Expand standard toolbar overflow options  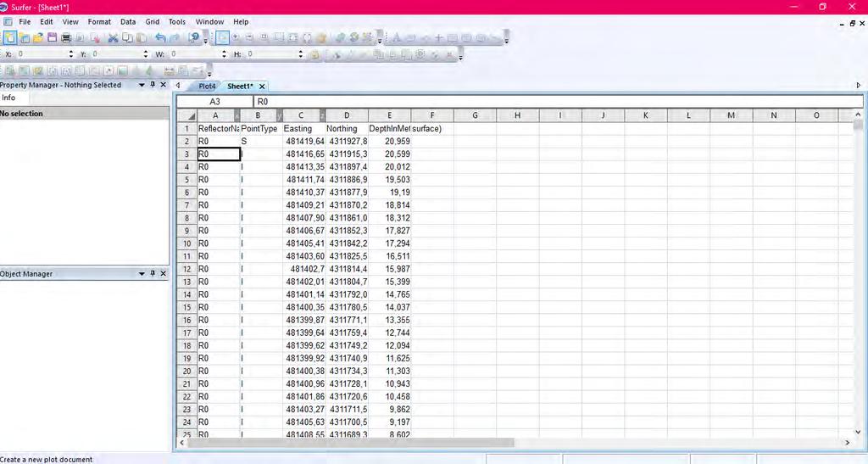coord(206,40)
